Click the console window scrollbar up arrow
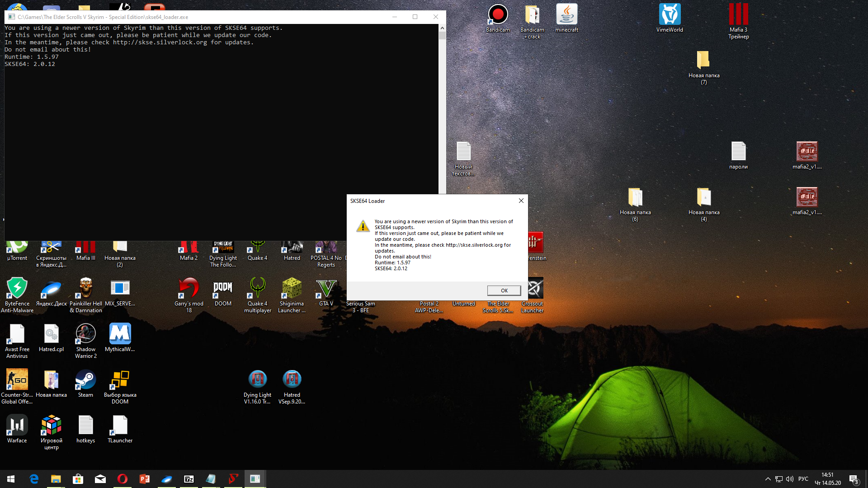 [442, 28]
